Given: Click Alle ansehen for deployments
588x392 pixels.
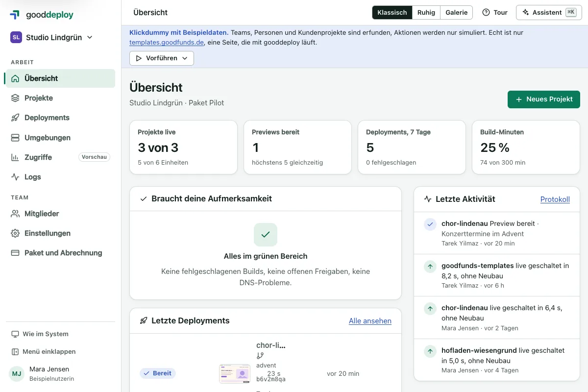Looking at the screenshot, I should click(x=370, y=321).
